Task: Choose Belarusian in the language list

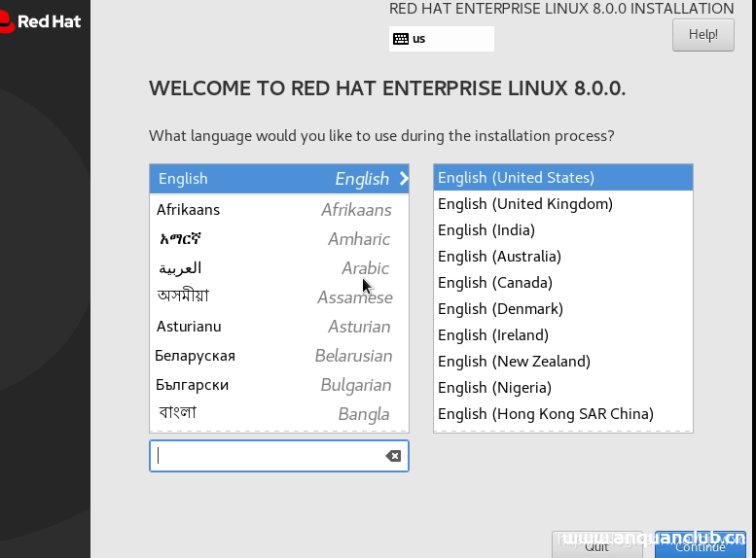Action: [278, 356]
